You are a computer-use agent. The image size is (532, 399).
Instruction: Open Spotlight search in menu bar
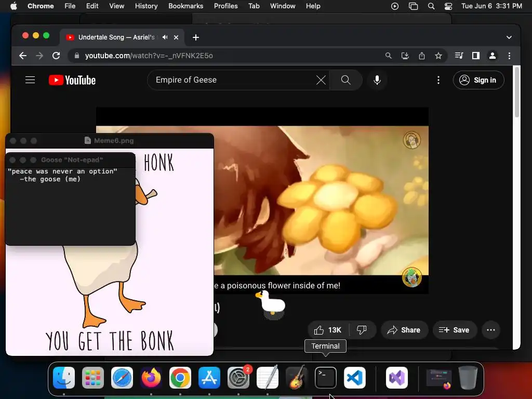click(x=431, y=6)
